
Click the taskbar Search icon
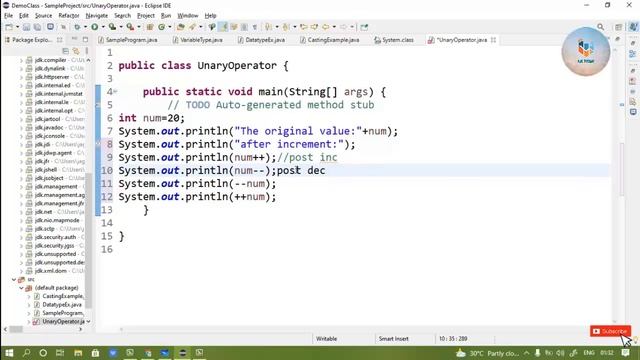tap(27, 353)
